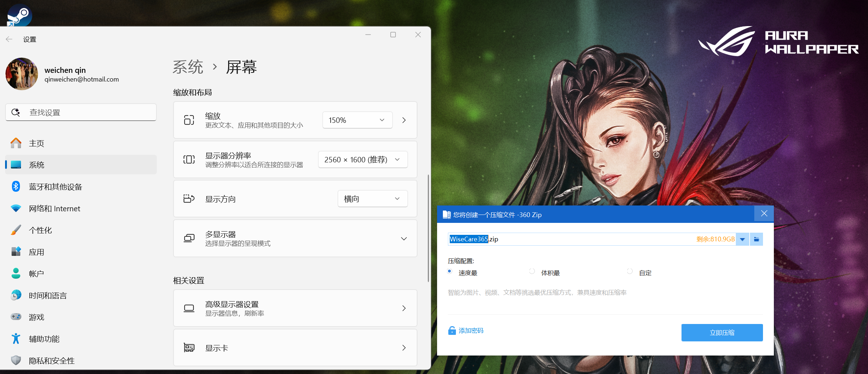The width and height of the screenshot is (868, 374).
Task: Click the 多显示器 monitors icon
Action: (x=189, y=238)
